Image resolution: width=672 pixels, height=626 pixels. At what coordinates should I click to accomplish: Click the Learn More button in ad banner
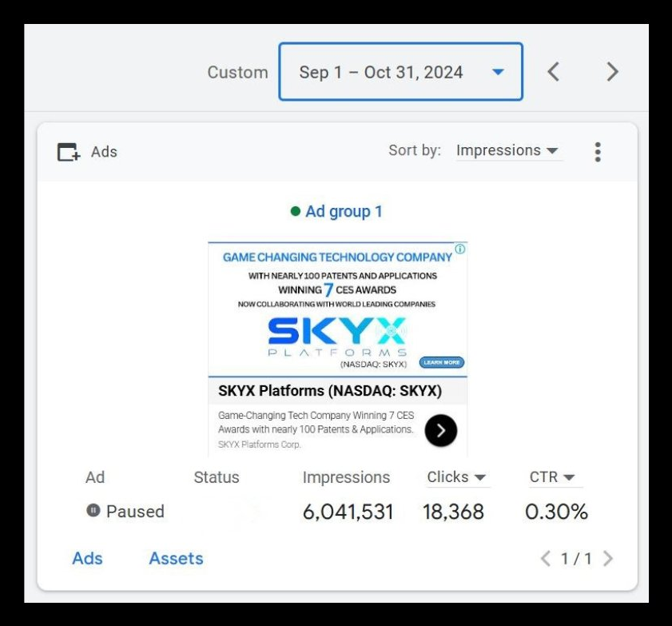[442, 362]
